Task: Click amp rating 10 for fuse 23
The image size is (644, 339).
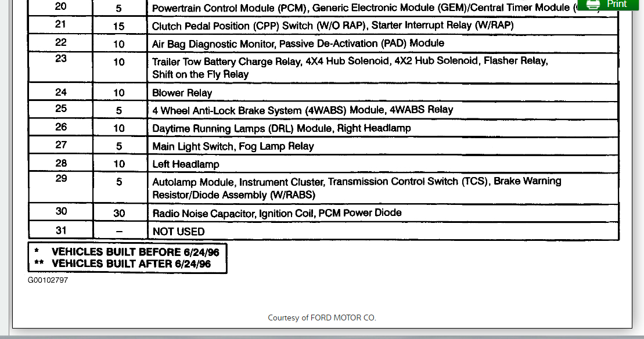Action: coord(118,62)
